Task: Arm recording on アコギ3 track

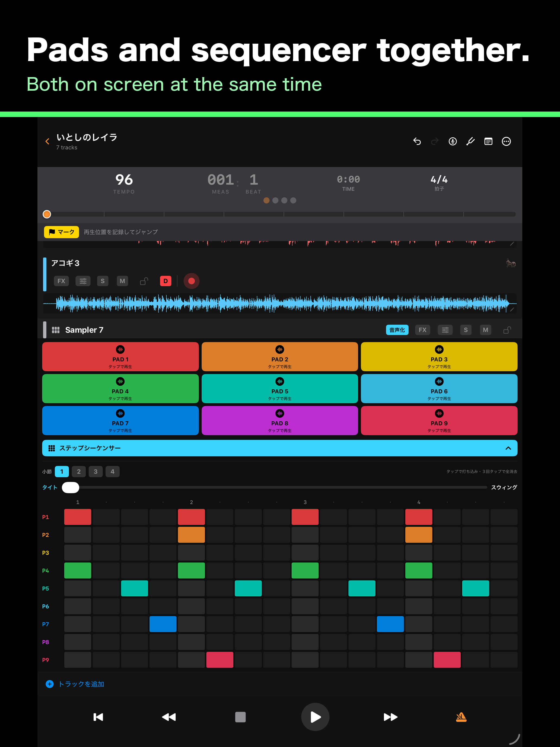Action: point(191,281)
